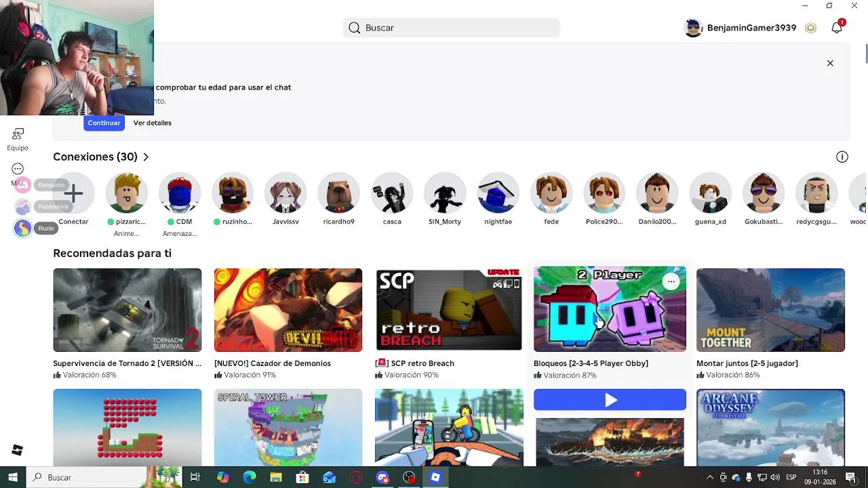The width and height of the screenshot is (868, 488).
Task: Open Police290... connection avatar
Action: point(604,194)
